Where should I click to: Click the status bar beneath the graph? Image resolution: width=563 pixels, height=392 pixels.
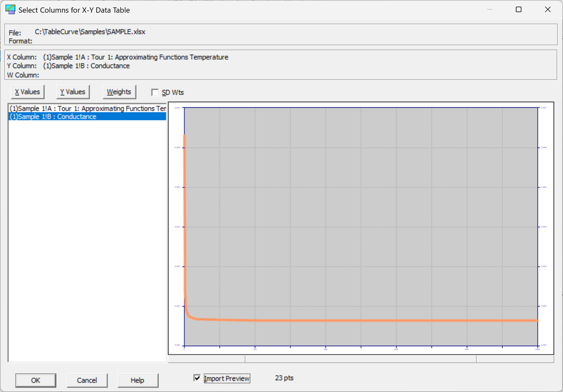pos(360,359)
